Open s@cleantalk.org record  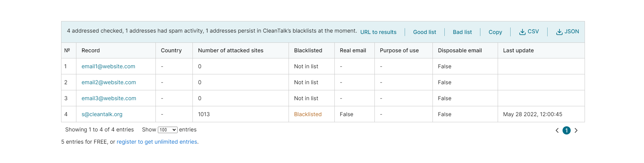click(x=102, y=114)
